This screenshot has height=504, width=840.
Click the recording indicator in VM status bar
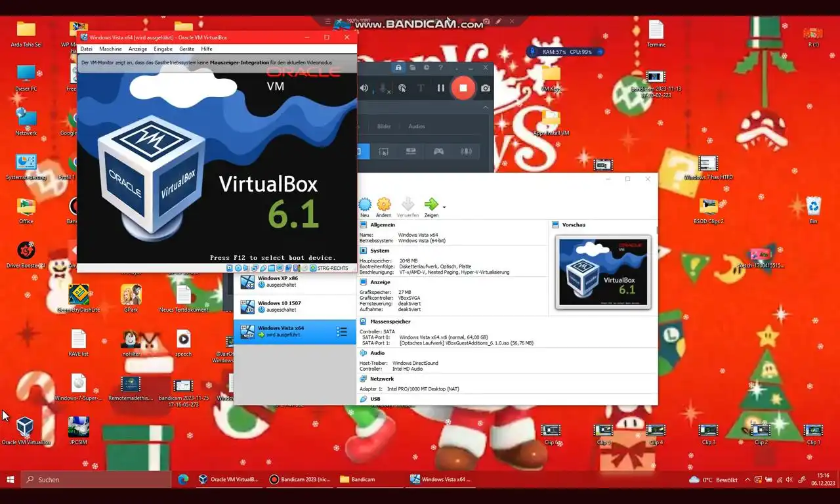tap(288, 268)
